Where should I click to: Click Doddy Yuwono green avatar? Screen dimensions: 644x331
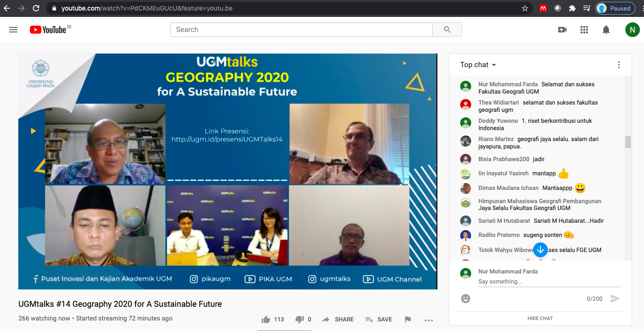pos(466,122)
